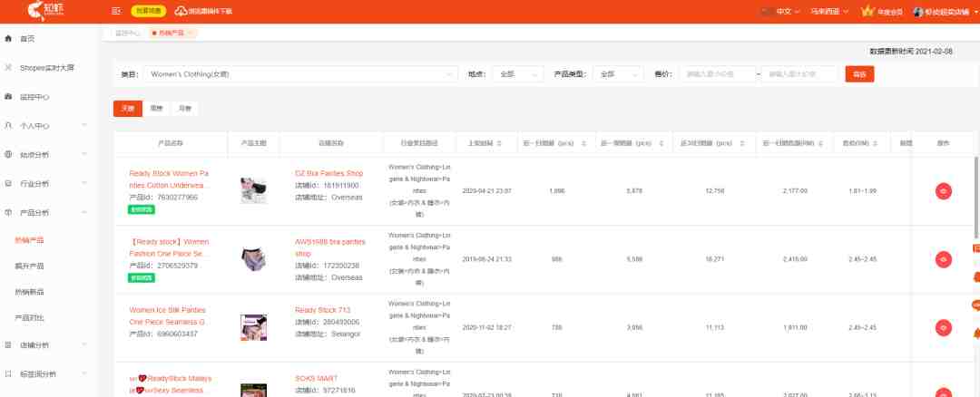Viewport: 980px width, 397px height.
Task: Click the red eye icon for first product
Action: pos(943,191)
